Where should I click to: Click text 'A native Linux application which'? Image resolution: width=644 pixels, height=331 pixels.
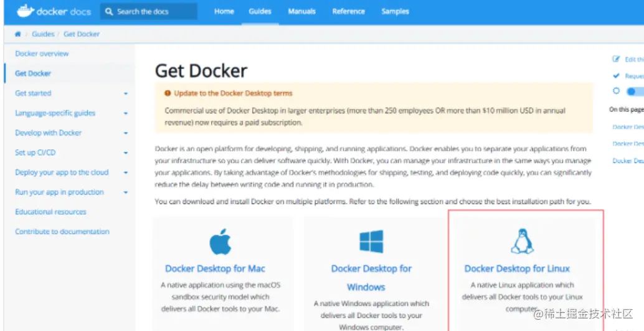point(523,285)
